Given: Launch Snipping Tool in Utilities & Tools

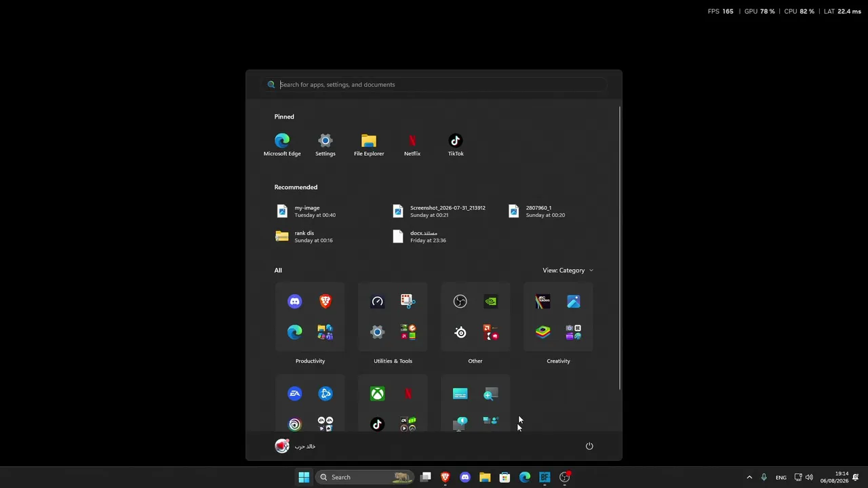Looking at the screenshot, I should click(x=408, y=302).
